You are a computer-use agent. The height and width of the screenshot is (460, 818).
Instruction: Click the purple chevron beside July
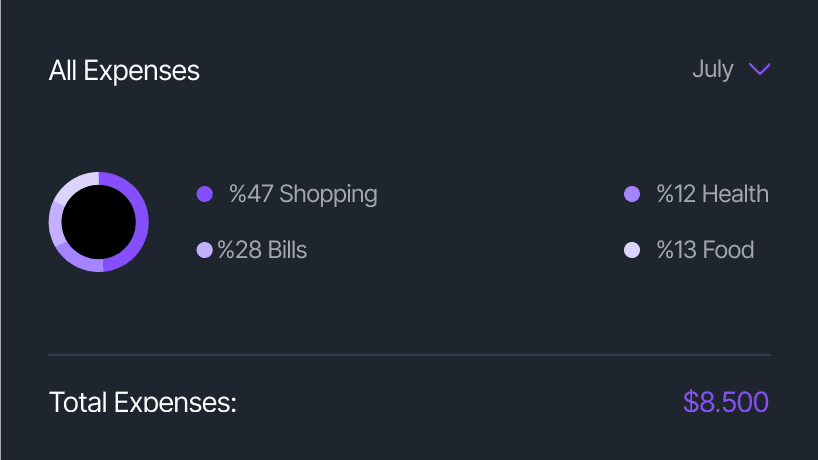coord(759,70)
